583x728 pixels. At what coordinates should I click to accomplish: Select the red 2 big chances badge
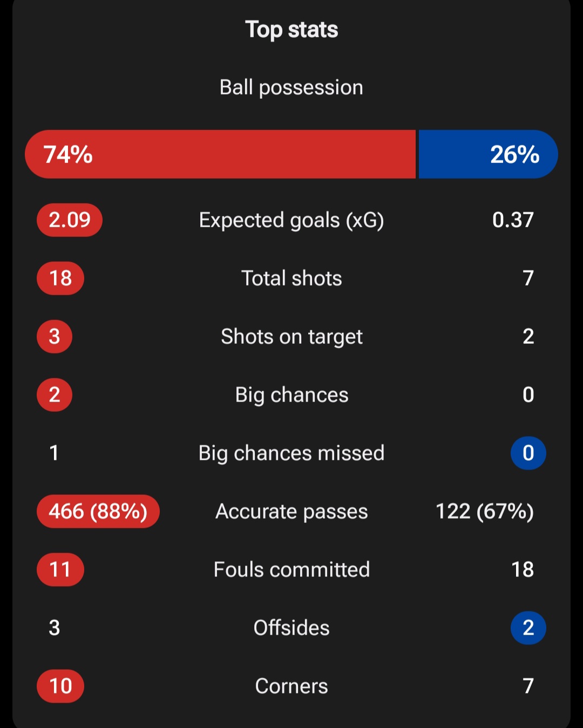(55, 394)
